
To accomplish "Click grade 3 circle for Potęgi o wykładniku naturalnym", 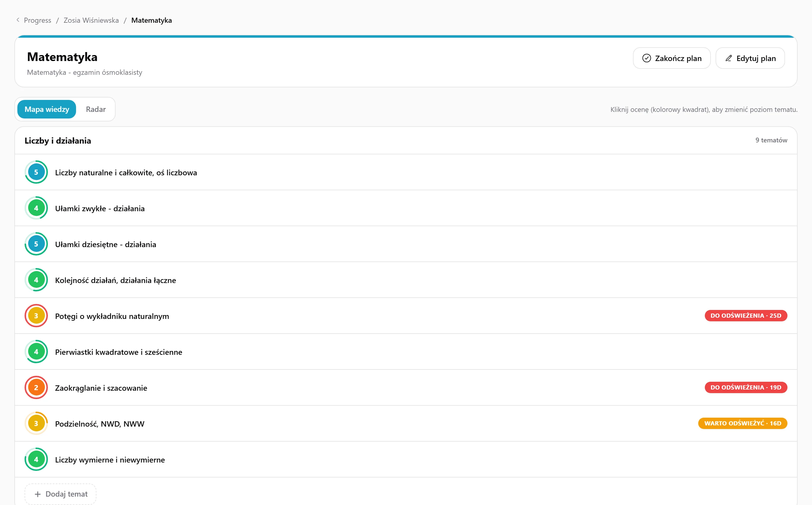I will [36, 316].
